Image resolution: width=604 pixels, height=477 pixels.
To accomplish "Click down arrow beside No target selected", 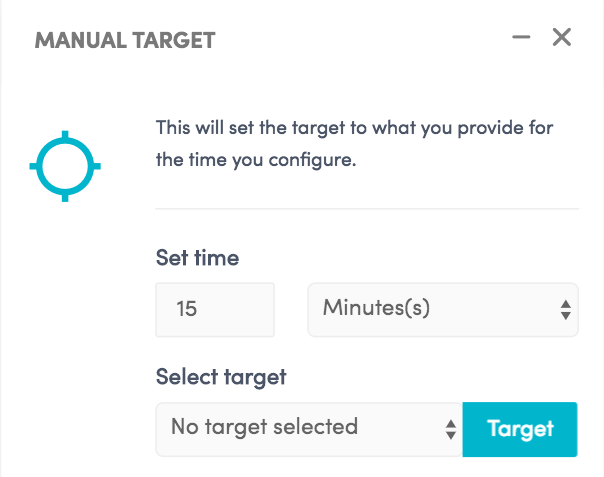I will [451, 435].
